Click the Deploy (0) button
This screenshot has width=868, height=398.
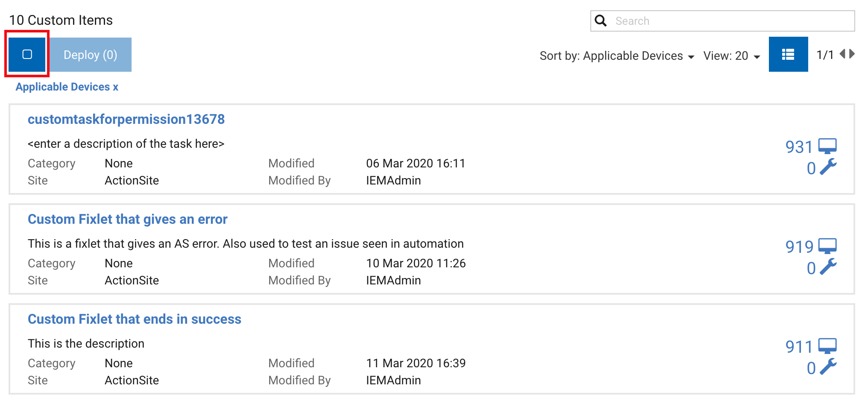coord(90,55)
